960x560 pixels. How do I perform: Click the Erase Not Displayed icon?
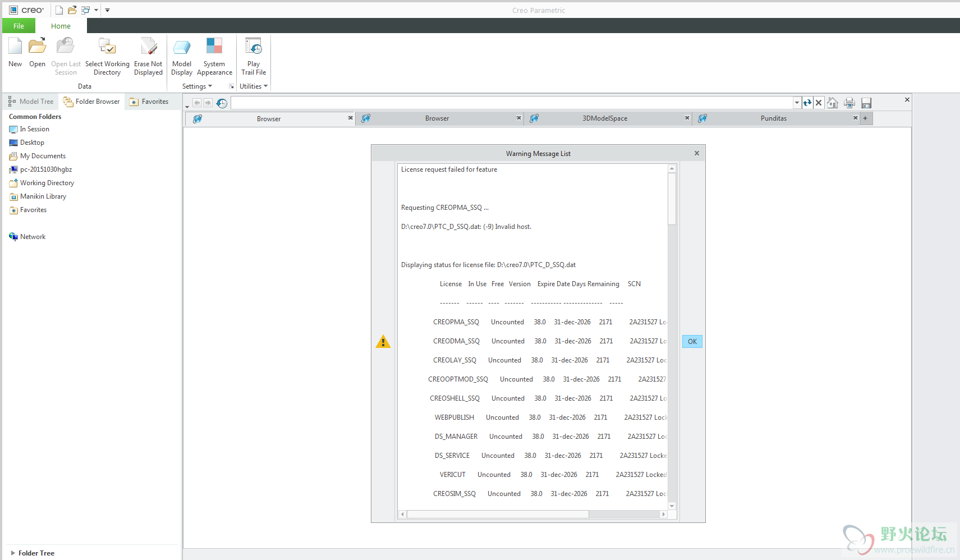pyautogui.click(x=149, y=46)
